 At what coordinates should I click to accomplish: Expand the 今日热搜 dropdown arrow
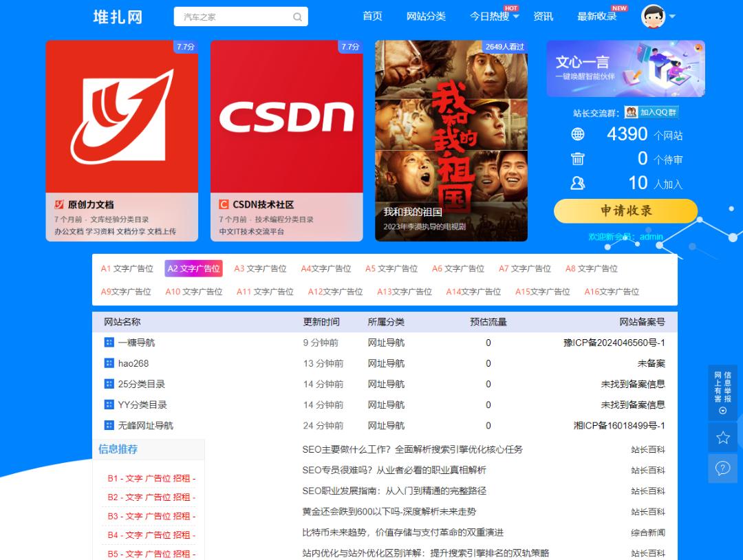click(516, 17)
